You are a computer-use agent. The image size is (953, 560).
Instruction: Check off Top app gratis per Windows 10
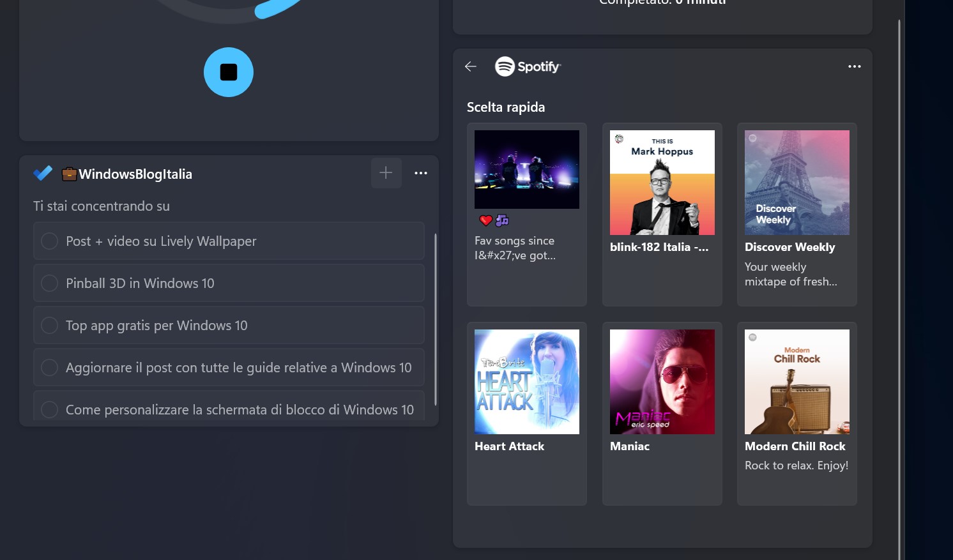click(49, 325)
